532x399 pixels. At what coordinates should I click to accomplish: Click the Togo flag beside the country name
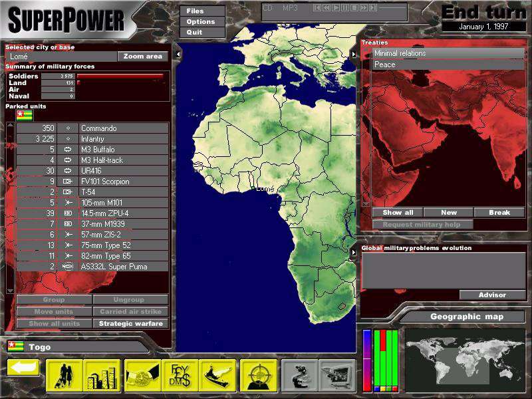[16, 346]
